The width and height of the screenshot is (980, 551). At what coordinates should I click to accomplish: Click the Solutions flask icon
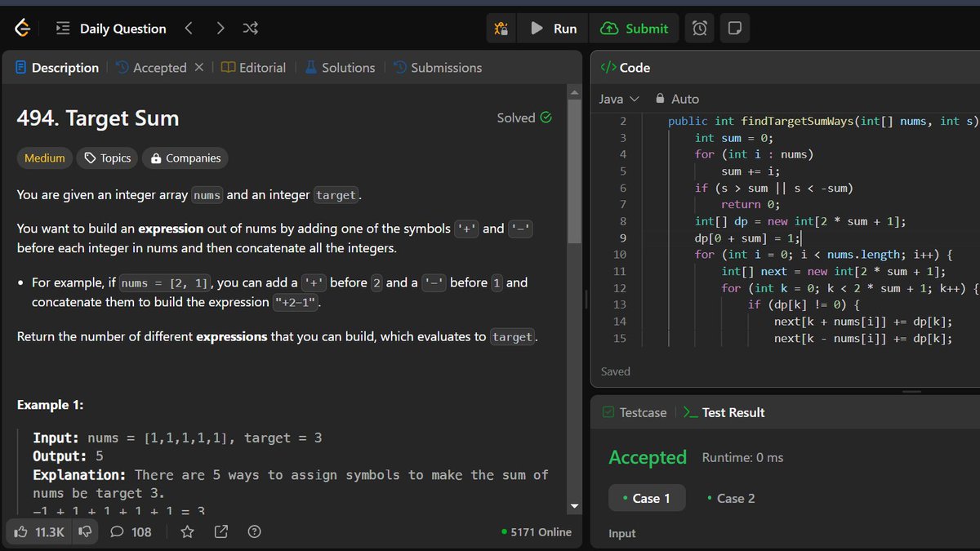pos(310,68)
